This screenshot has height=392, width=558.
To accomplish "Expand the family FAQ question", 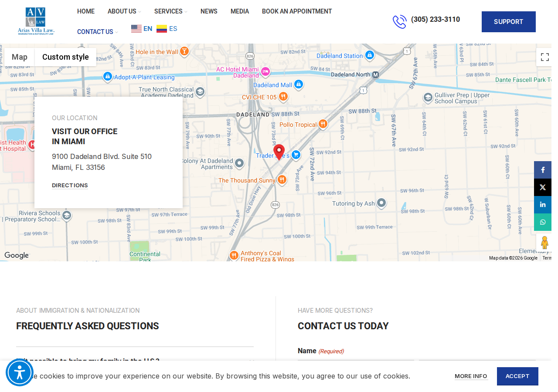I will coord(135,361).
